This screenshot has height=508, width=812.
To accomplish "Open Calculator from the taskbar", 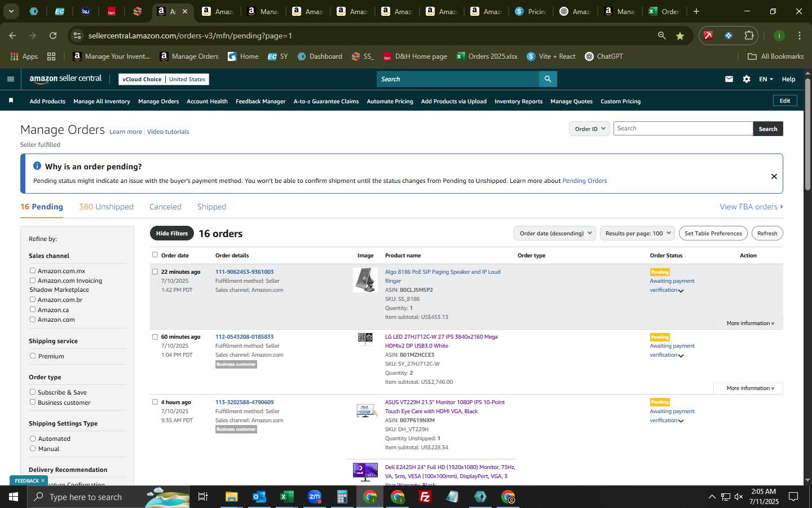I will pyautogui.click(x=342, y=497).
